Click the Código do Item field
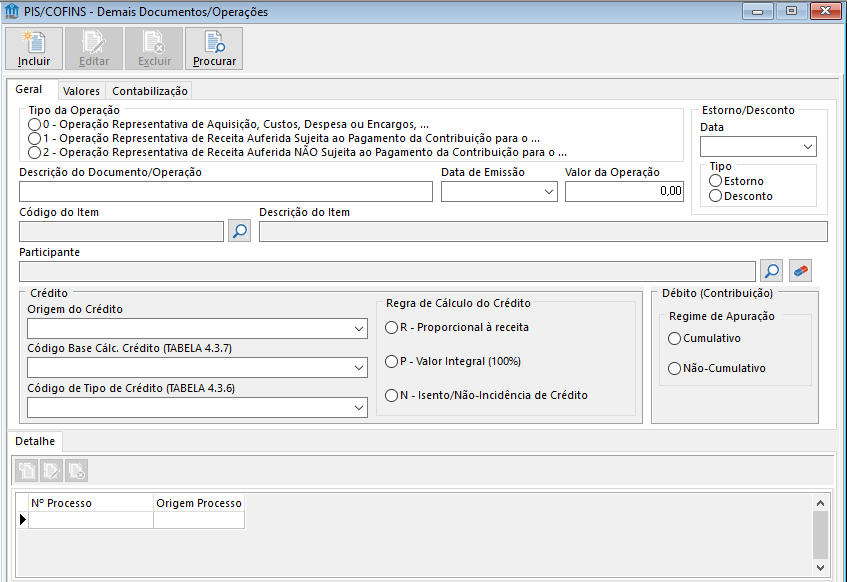Screen dimensions: 847x582 122,231
